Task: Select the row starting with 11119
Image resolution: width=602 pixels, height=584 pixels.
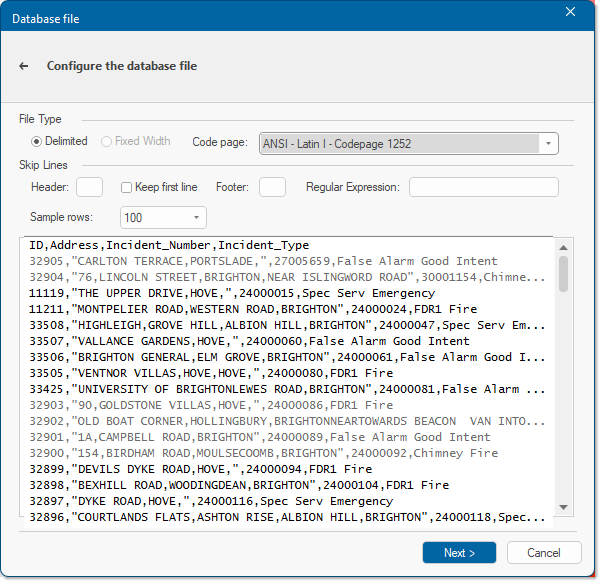Action: tap(288, 293)
